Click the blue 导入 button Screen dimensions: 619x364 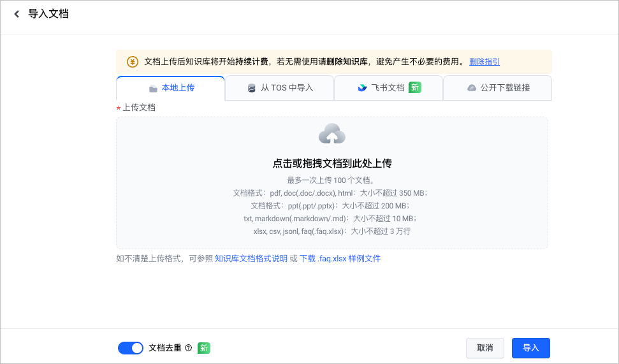530,348
